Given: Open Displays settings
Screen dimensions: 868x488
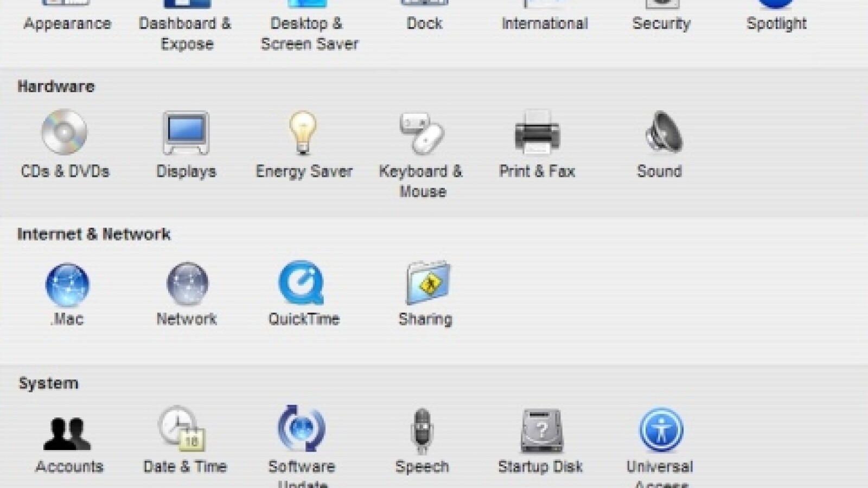Looking at the screenshot, I should (x=186, y=133).
